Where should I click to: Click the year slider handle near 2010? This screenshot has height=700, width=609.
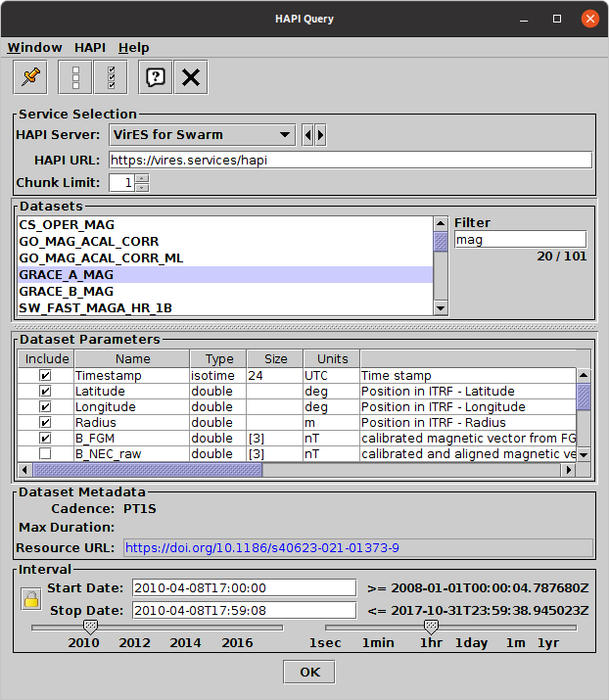click(x=90, y=627)
